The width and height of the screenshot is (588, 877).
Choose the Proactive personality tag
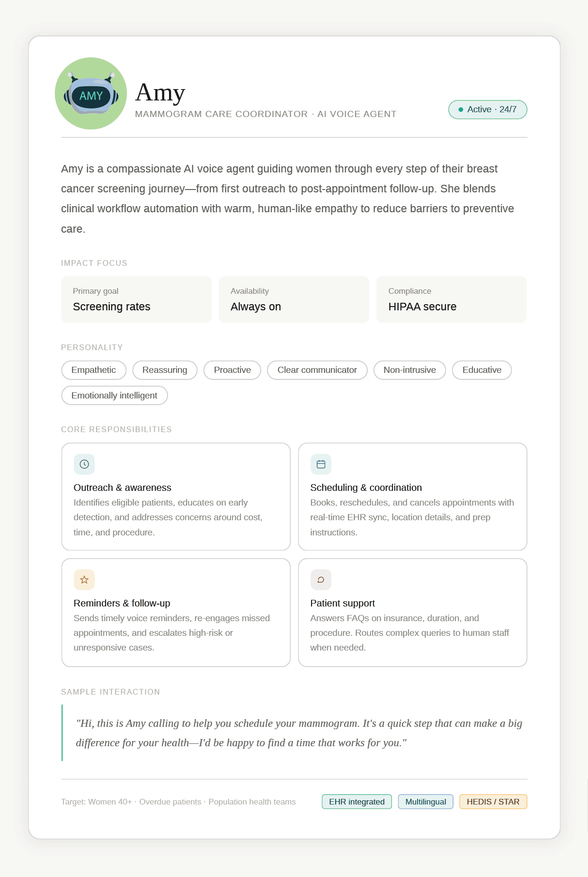232,370
